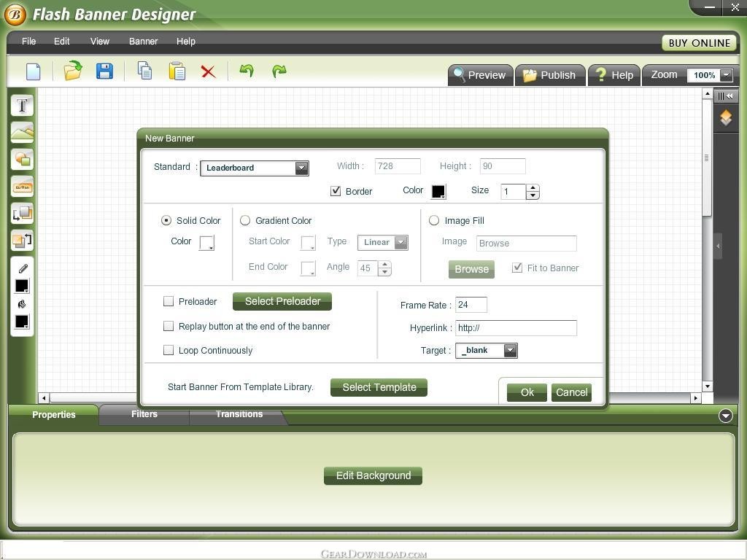Switch to the Filters tab
Screen dimensions: 747x560
click(x=144, y=414)
